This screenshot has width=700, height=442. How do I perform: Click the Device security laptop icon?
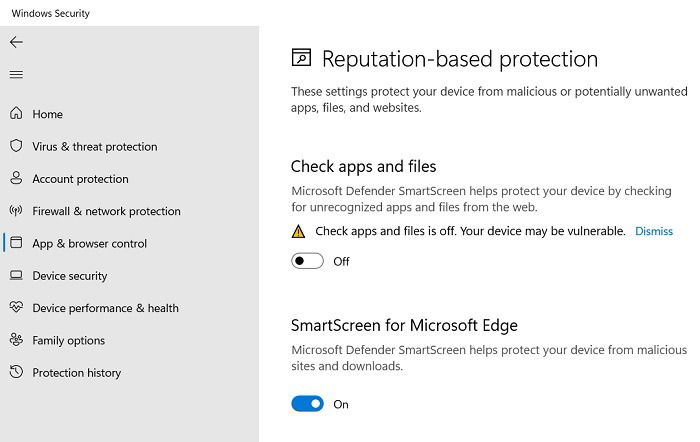tap(16, 275)
